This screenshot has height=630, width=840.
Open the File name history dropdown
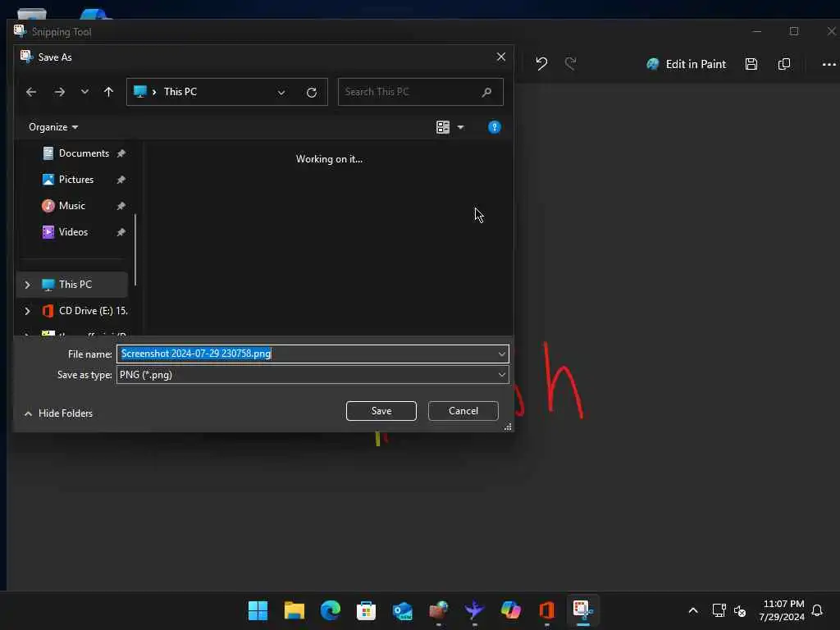click(x=502, y=354)
